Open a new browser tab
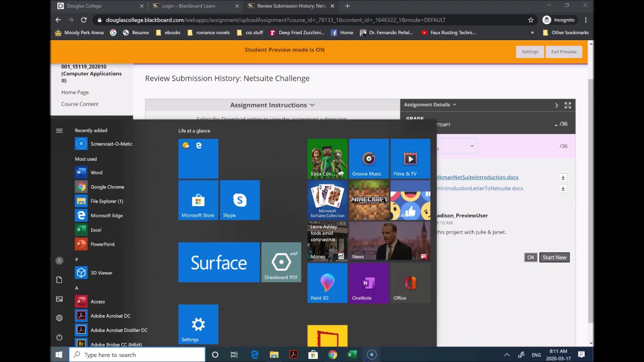The image size is (644, 362). point(347,6)
